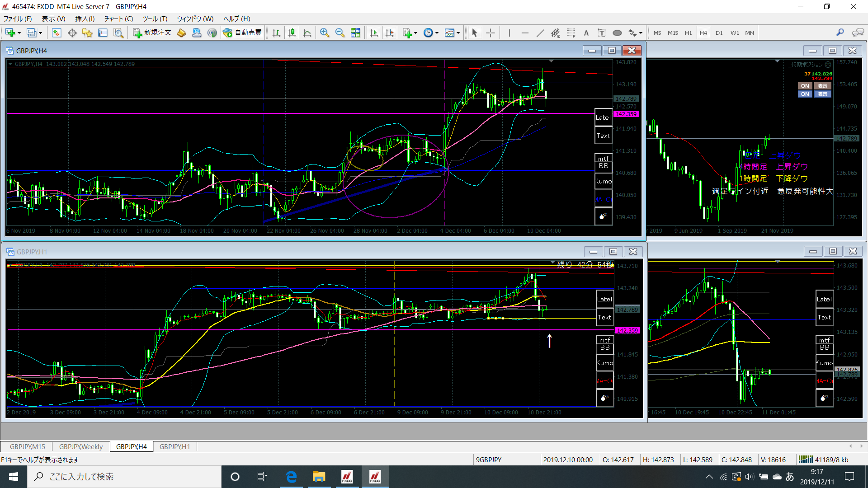This screenshot has height=488, width=868.
Task: Expand the periods clock dropdown arrow
Action: [x=437, y=33]
